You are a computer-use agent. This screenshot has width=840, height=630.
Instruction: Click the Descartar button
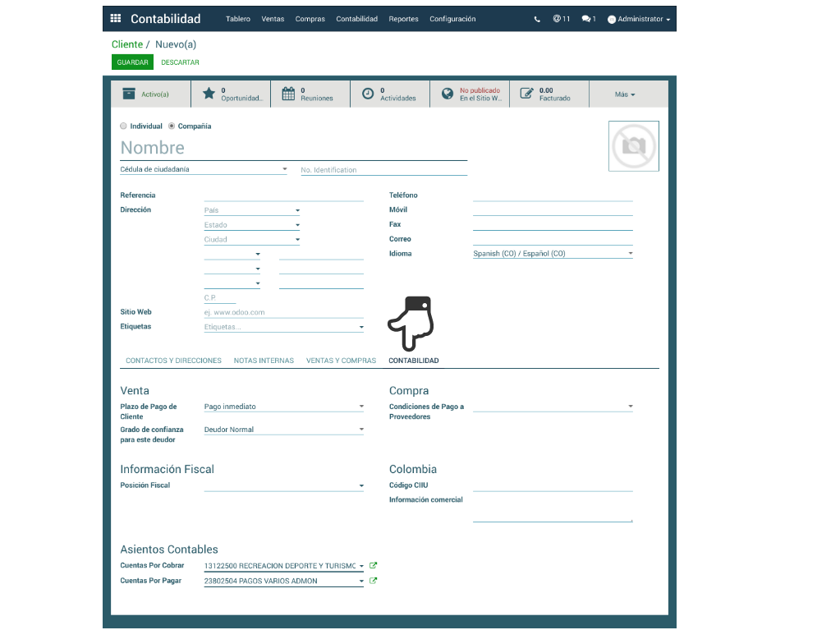click(x=180, y=62)
